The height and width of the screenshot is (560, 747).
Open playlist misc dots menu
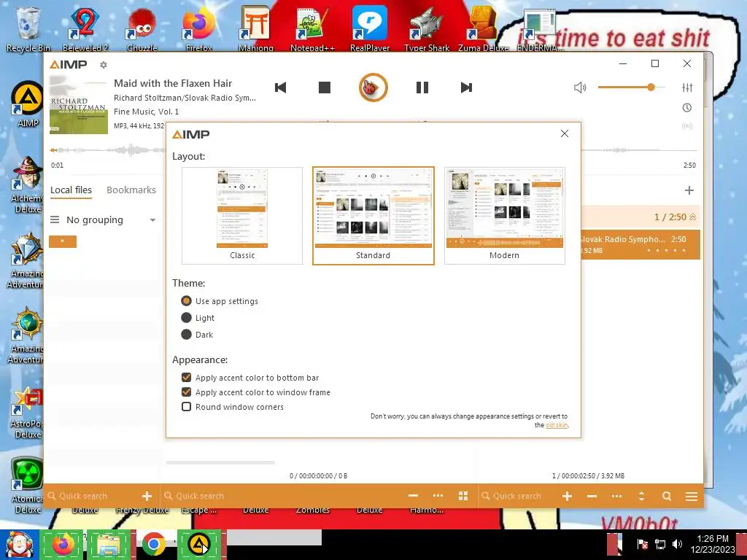(x=616, y=496)
